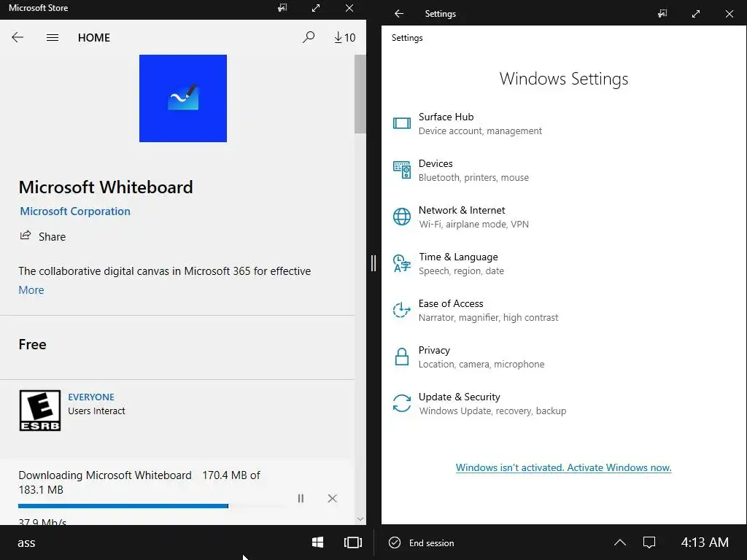Open downloads queue showing 10 items

pyautogui.click(x=344, y=37)
